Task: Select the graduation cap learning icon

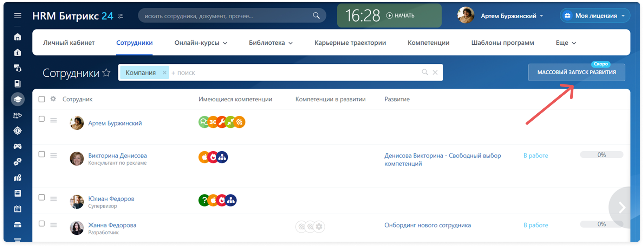Action: 18,100
